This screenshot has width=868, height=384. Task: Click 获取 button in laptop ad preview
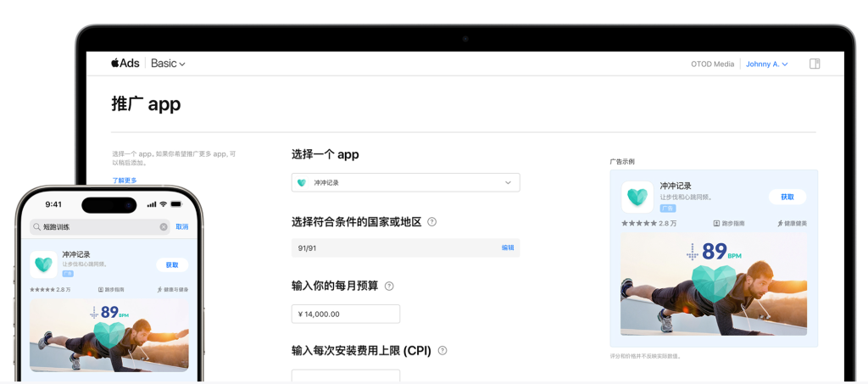pos(787,197)
